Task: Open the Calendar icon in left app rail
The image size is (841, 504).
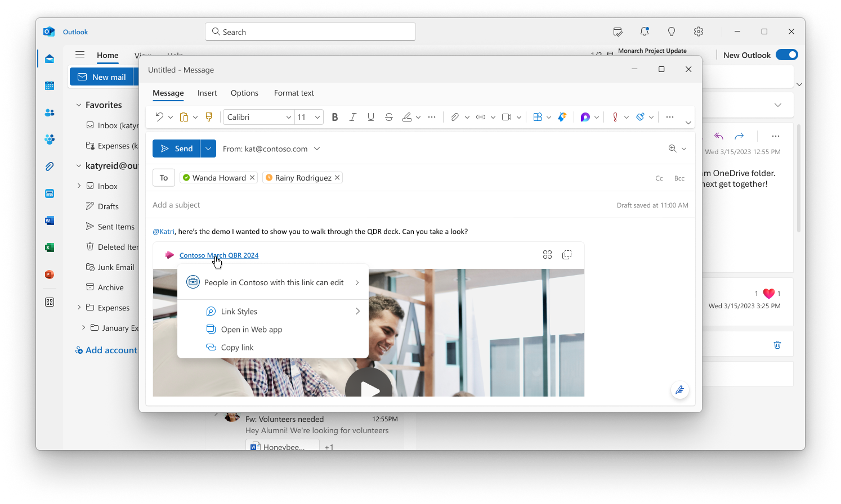Action: pos(50,85)
